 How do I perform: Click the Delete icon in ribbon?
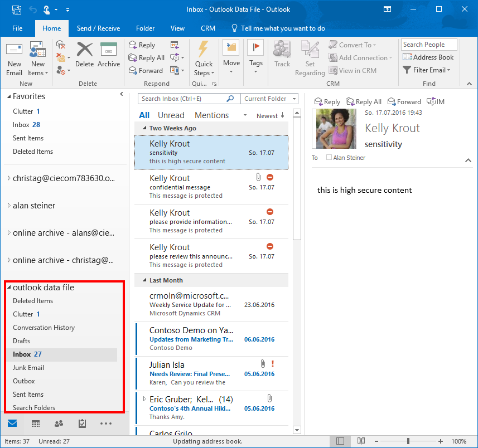point(85,55)
